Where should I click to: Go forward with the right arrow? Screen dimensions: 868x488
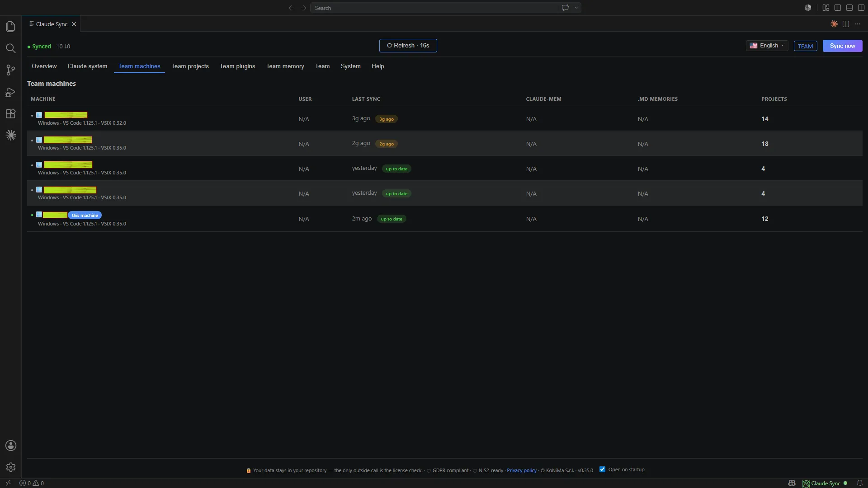[x=303, y=8]
